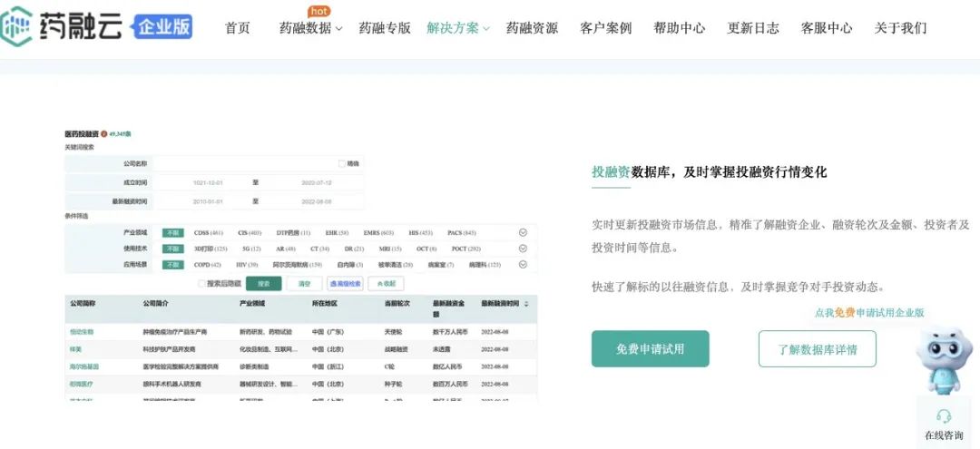Click the 免费申请试用 green button
Screen dimensions: 980x449
(650, 348)
